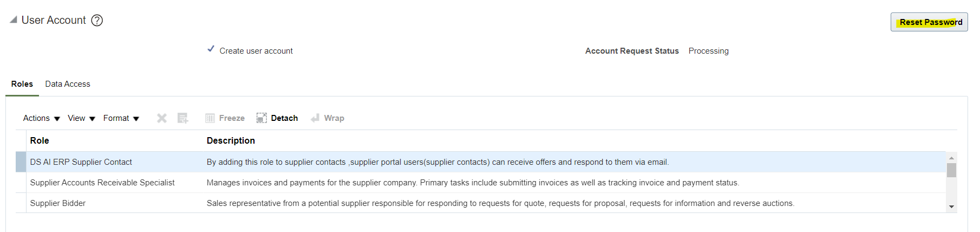Open the Actions dropdown menu
Image resolution: width=980 pixels, height=232 pixels.
pyautogui.click(x=41, y=118)
